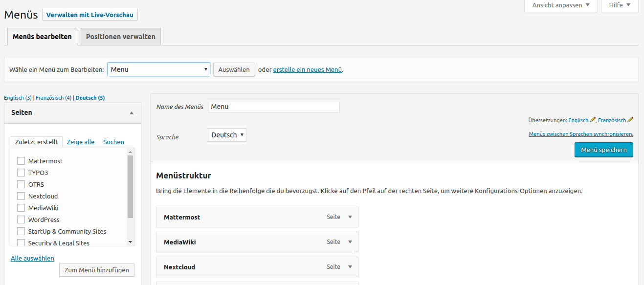This screenshot has width=644, height=285.
Task: Open the menu selection combo box
Action: 159,69
